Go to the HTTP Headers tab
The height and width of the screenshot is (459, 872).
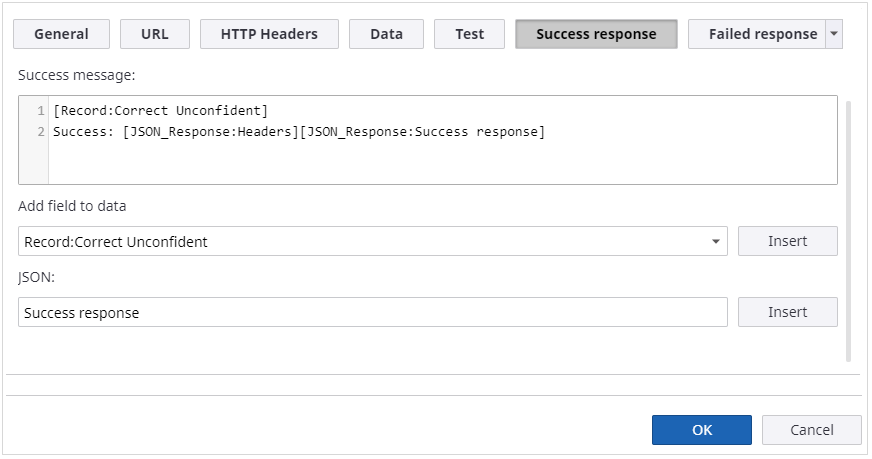(x=269, y=34)
